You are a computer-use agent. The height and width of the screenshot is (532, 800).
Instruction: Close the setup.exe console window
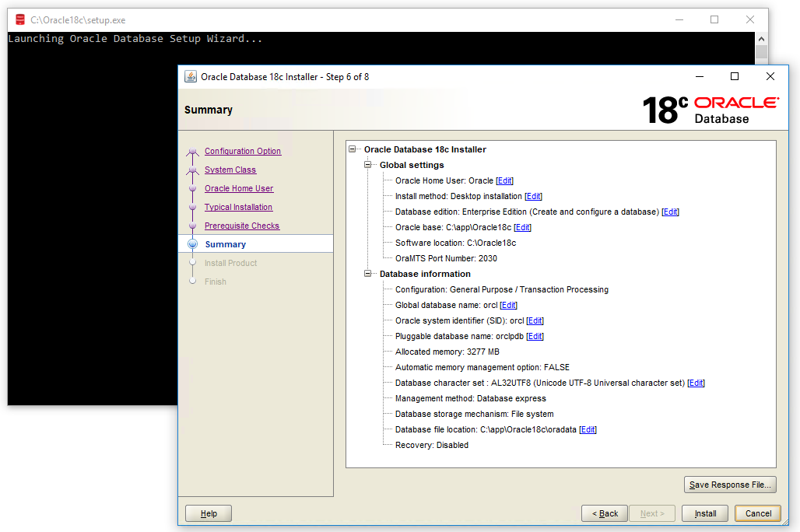[750, 20]
